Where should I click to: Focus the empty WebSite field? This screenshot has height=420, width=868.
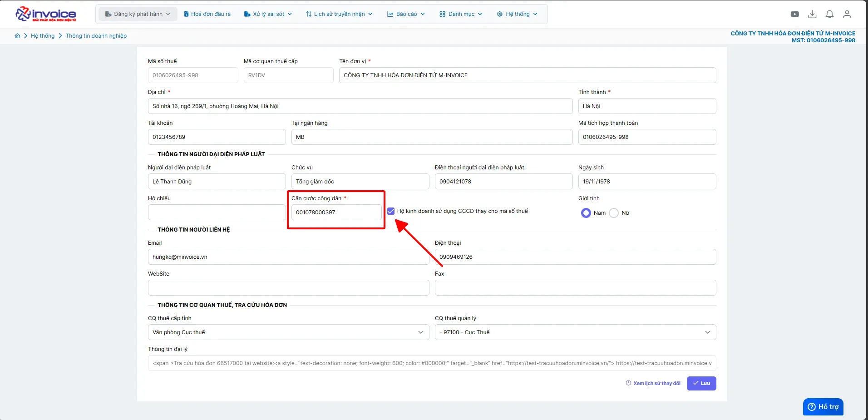pos(288,288)
